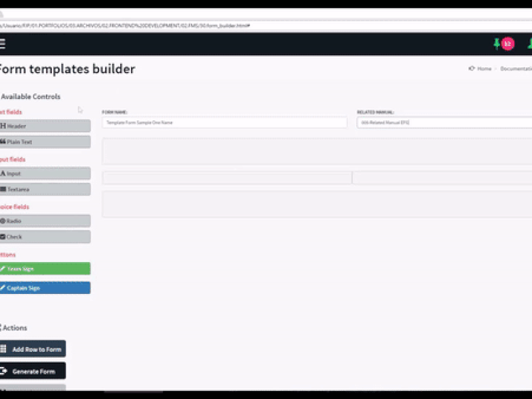Screen dimensions: 532x399
Task: Click the Radio circle icon
Action: (x=3, y=221)
